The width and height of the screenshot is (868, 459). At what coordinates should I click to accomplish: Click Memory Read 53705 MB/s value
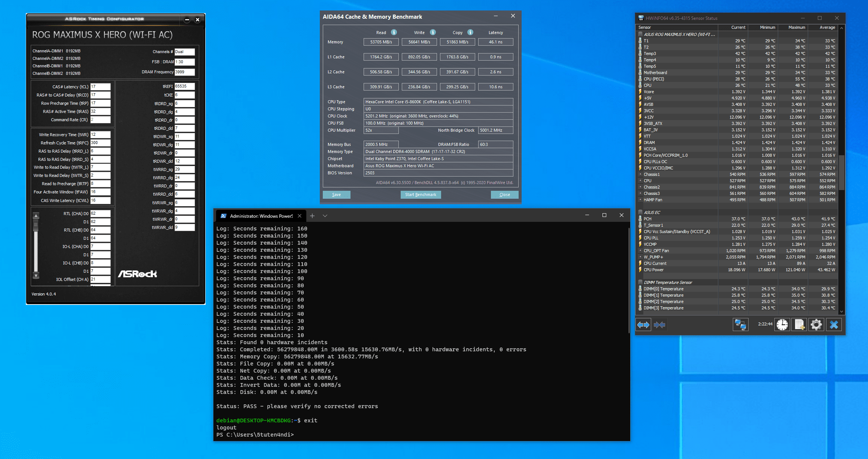[x=381, y=42]
